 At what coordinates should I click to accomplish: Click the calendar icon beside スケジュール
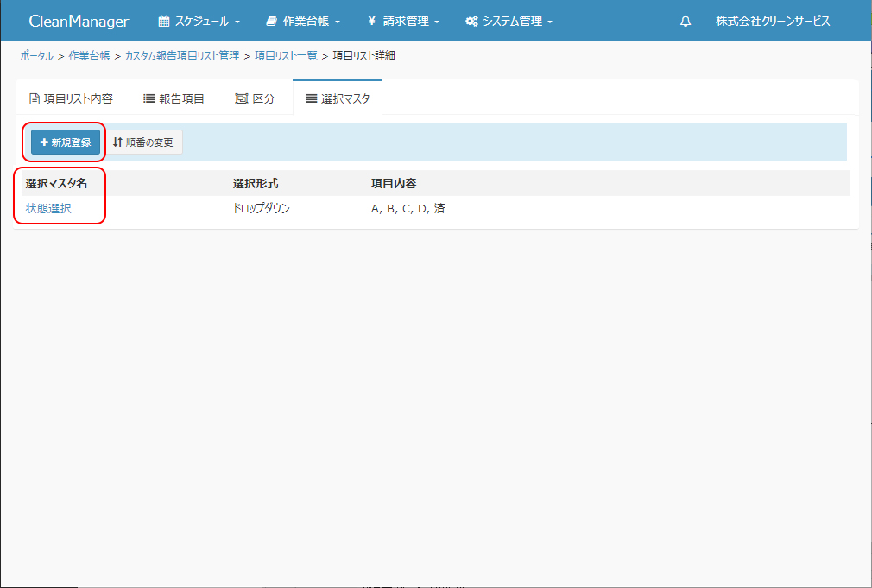[x=164, y=22]
